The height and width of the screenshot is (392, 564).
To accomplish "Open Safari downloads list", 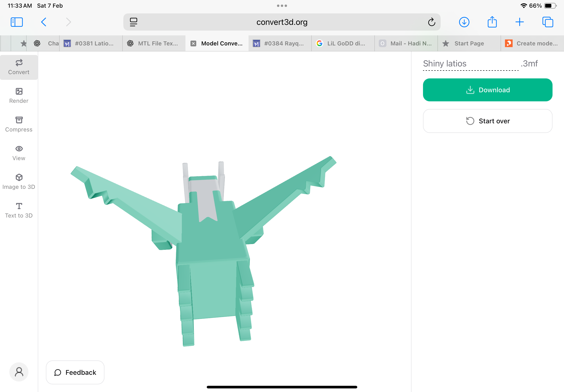I will (x=464, y=22).
